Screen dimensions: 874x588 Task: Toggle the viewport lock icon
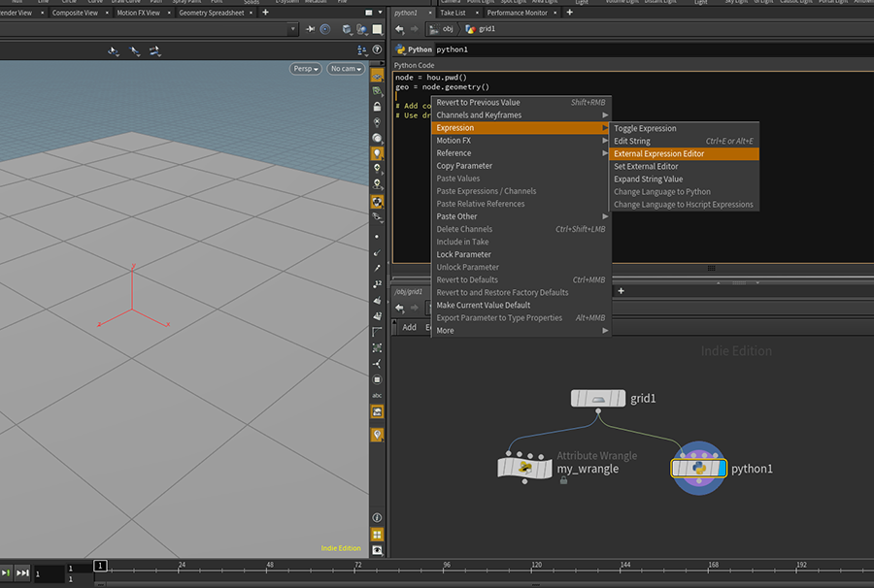377,106
